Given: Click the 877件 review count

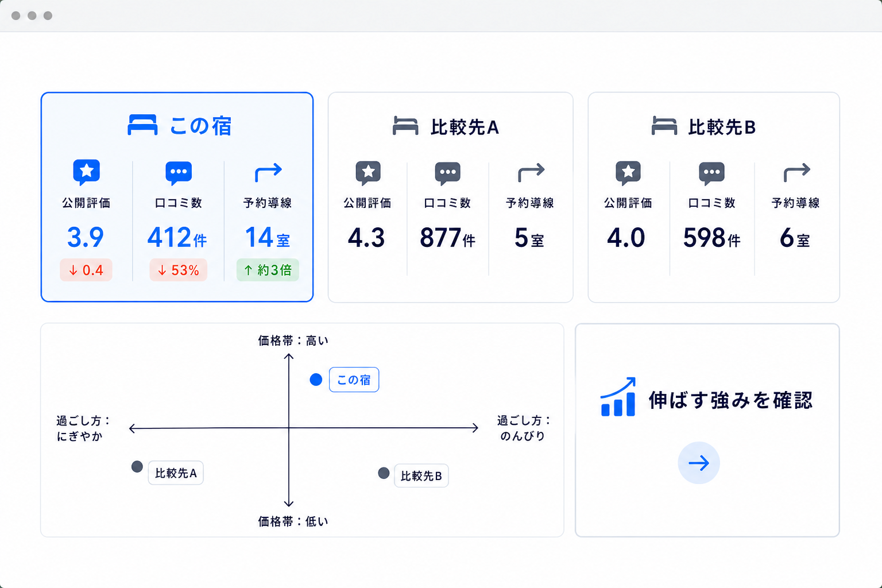Looking at the screenshot, I should [x=448, y=238].
